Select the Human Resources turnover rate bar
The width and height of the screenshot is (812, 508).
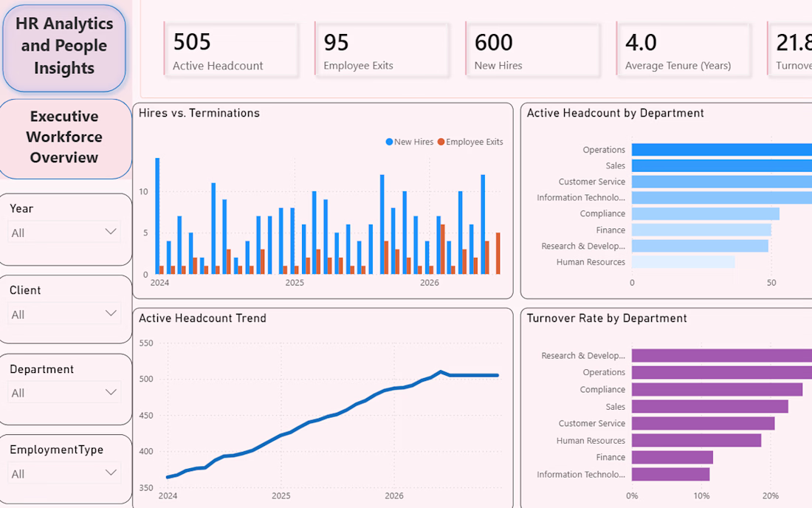pos(697,440)
